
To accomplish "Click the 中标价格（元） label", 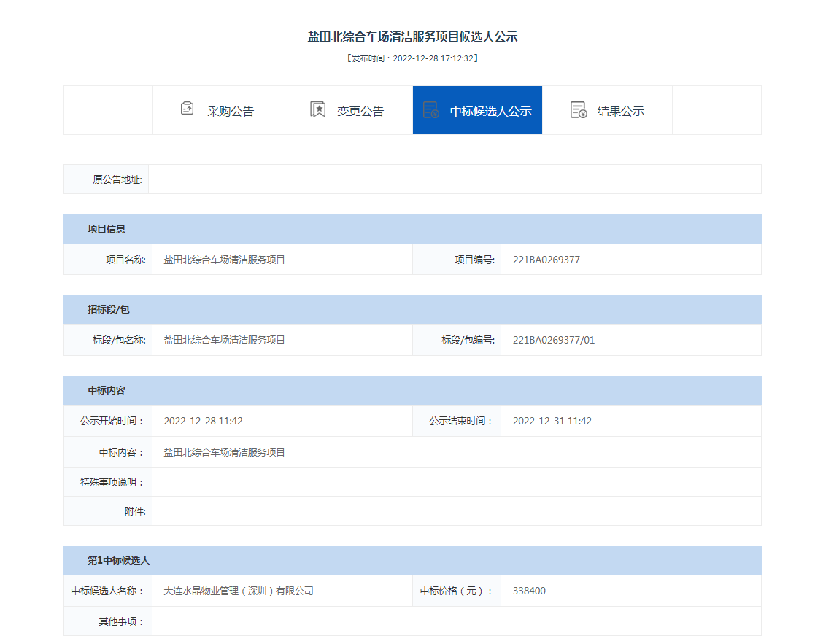I will [456, 591].
